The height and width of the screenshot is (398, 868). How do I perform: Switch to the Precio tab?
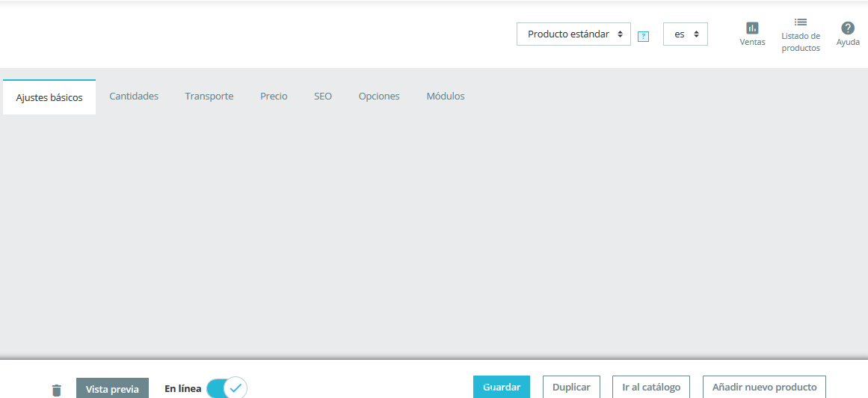[x=274, y=96]
